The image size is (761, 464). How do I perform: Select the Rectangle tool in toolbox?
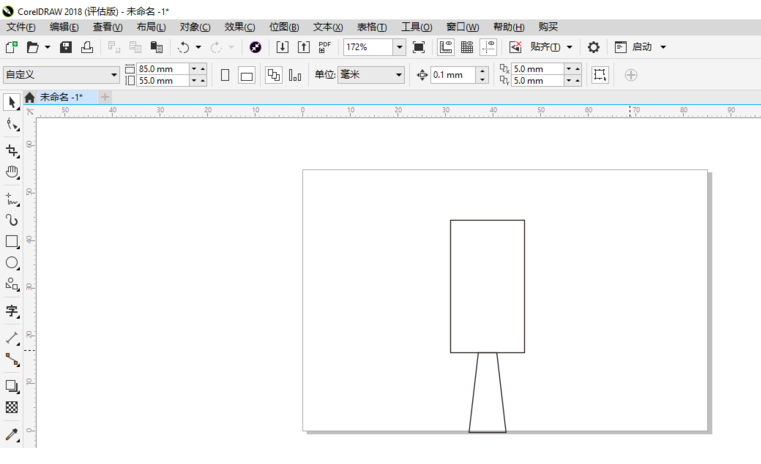[x=12, y=241]
